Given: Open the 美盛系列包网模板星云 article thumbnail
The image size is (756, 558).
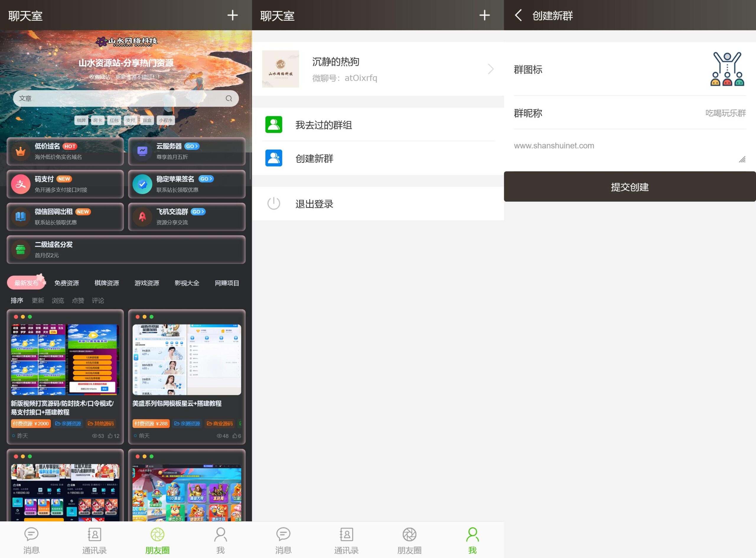Looking at the screenshot, I should pos(187,359).
